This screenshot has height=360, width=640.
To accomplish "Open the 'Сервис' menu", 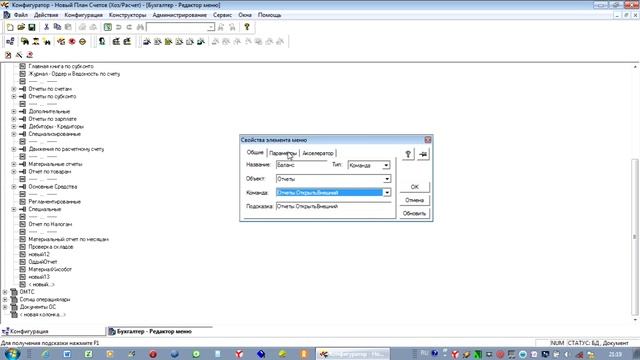I will tap(222, 15).
